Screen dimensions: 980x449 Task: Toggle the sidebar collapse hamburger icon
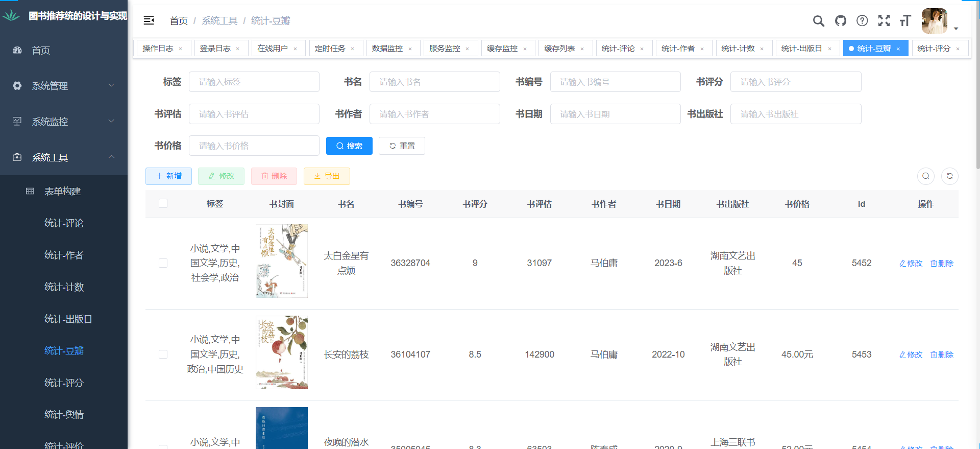(149, 20)
